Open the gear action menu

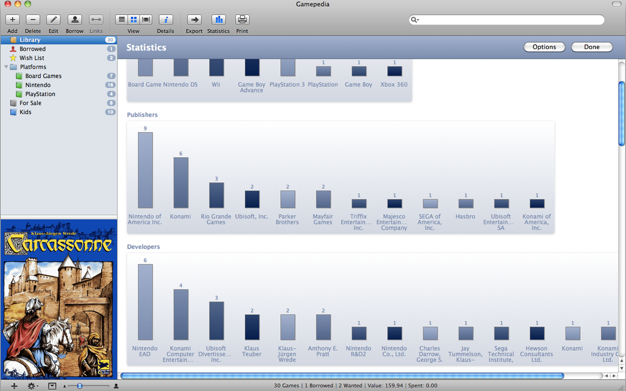pos(32,386)
